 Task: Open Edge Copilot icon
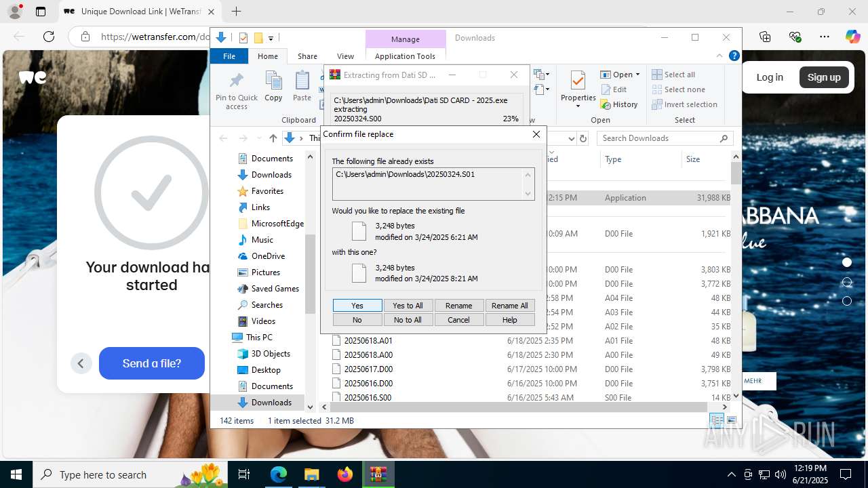point(852,37)
